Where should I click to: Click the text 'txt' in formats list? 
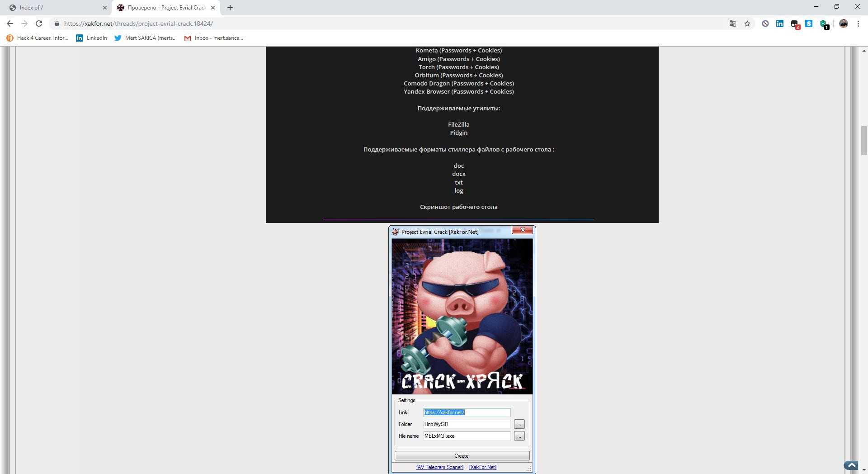(458, 182)
